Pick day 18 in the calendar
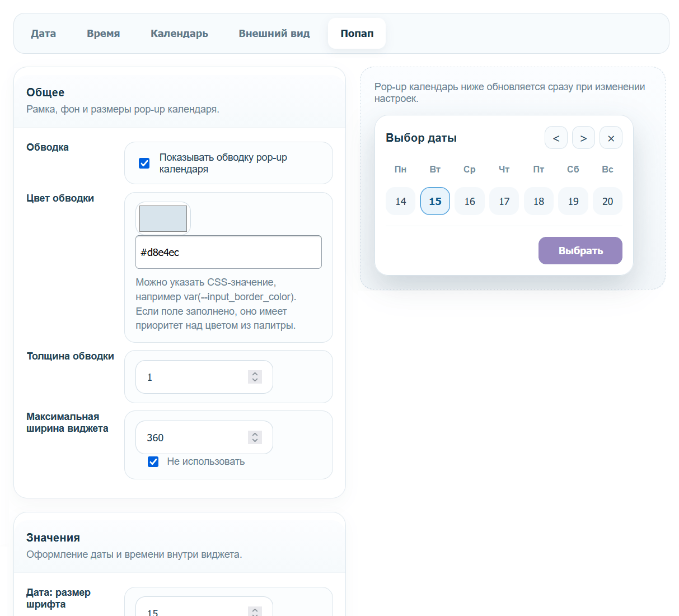 coord(538,201)
